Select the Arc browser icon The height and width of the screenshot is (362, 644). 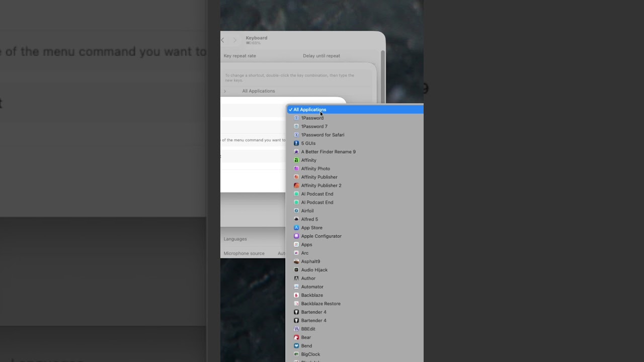tap(296, 253)
